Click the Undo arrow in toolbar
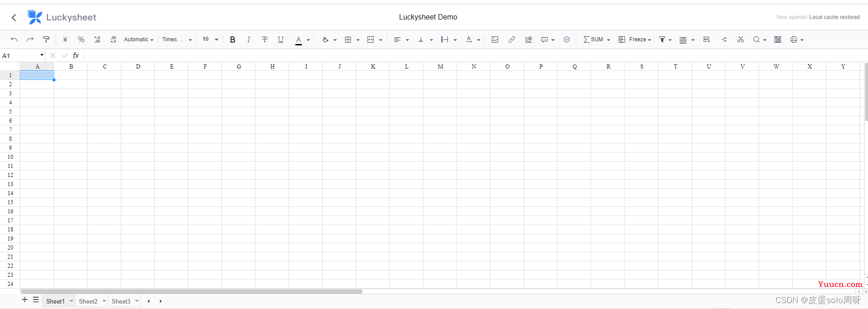This screenshot has width=868, height=309. click(14, 39)
